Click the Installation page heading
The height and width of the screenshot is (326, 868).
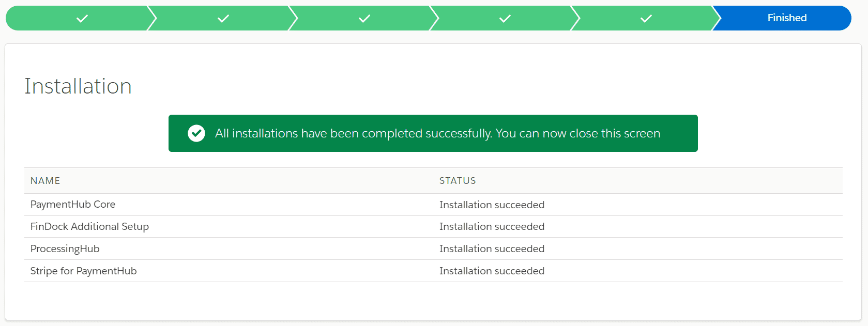(78, 86)
